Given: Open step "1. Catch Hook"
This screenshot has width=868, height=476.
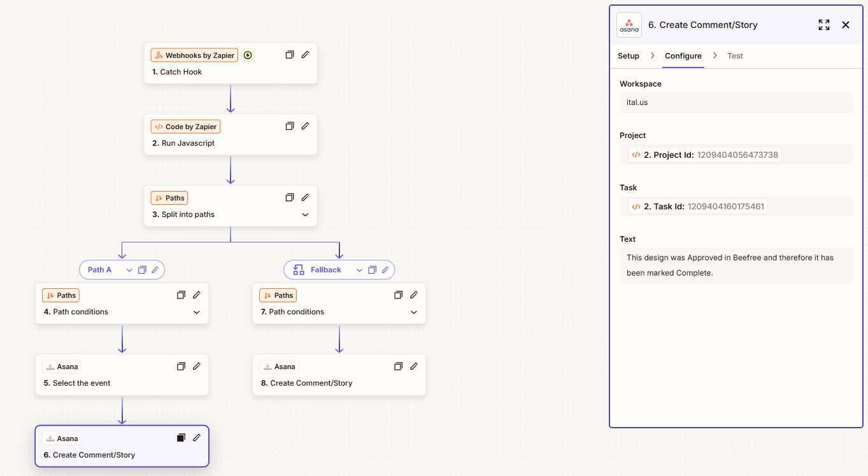Looking at the screenshot, I should coord(231,63).
